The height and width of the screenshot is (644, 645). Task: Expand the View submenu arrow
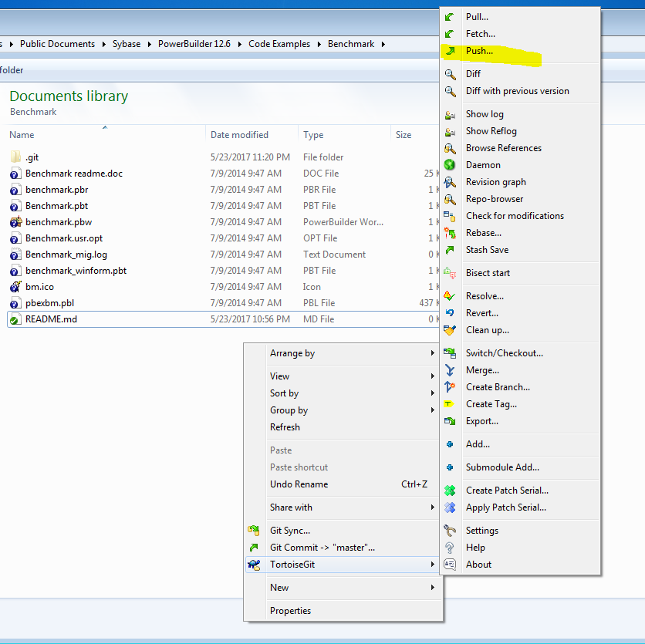pos(432,376)
